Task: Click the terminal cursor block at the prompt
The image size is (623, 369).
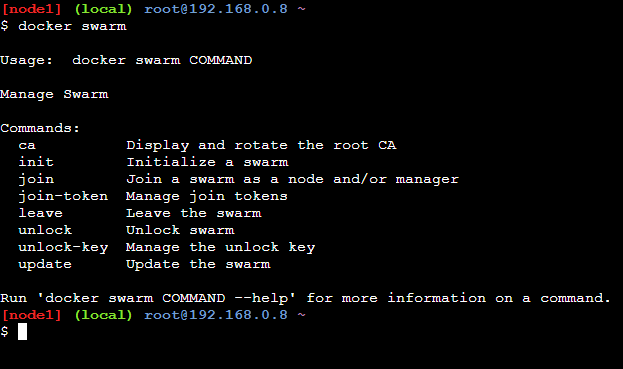Action: tap(23, 331)
